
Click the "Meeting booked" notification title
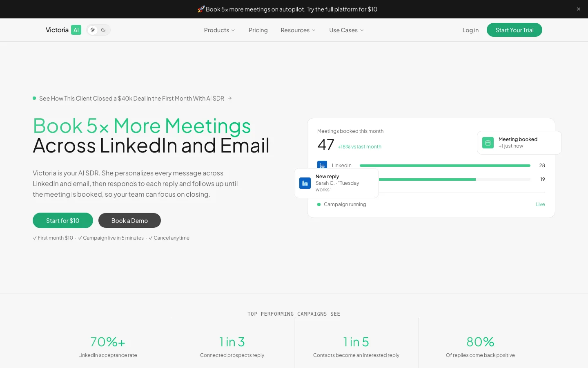click(x=518, y=139)
